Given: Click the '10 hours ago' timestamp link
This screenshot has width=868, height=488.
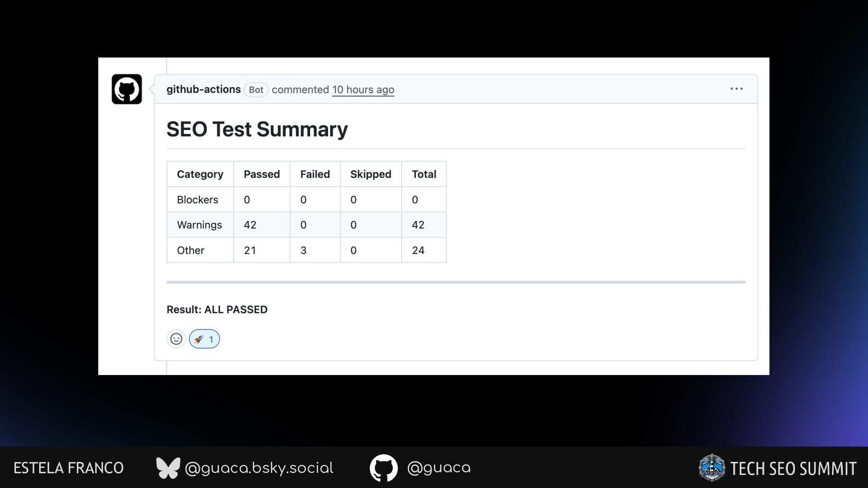Looking at the screenshot, I should tap(363, 90).
